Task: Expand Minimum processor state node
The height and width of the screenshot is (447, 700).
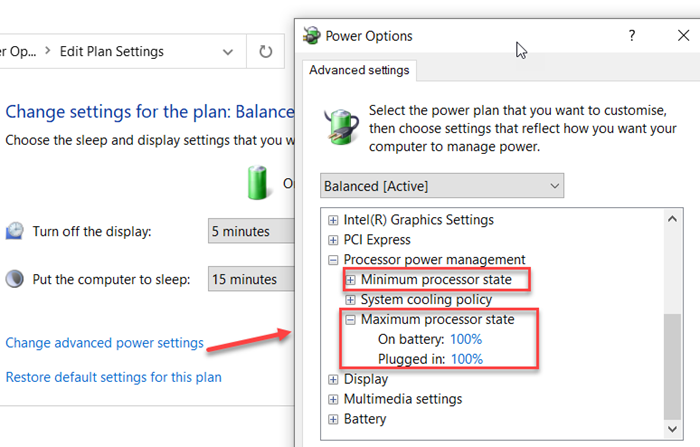Action: pos(350,280)
